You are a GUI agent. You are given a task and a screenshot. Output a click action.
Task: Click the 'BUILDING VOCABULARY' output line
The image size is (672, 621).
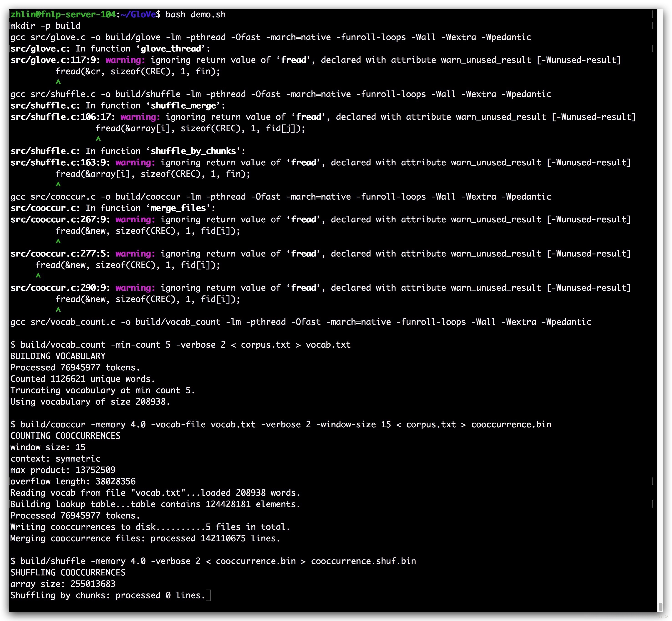[x=58, y=356]
